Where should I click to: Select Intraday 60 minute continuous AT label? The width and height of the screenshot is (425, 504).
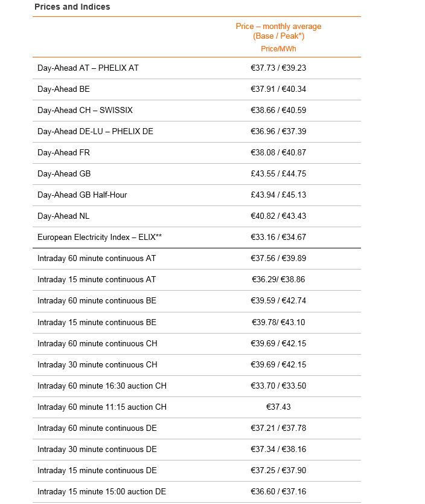pos(97,259)
